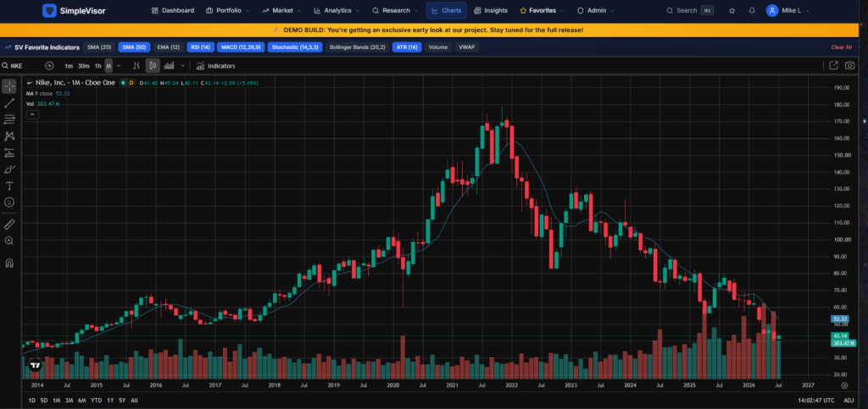Click the TradingView logo on chart
868x409 pixels.
pyautogui.click(x=36, y=365)
